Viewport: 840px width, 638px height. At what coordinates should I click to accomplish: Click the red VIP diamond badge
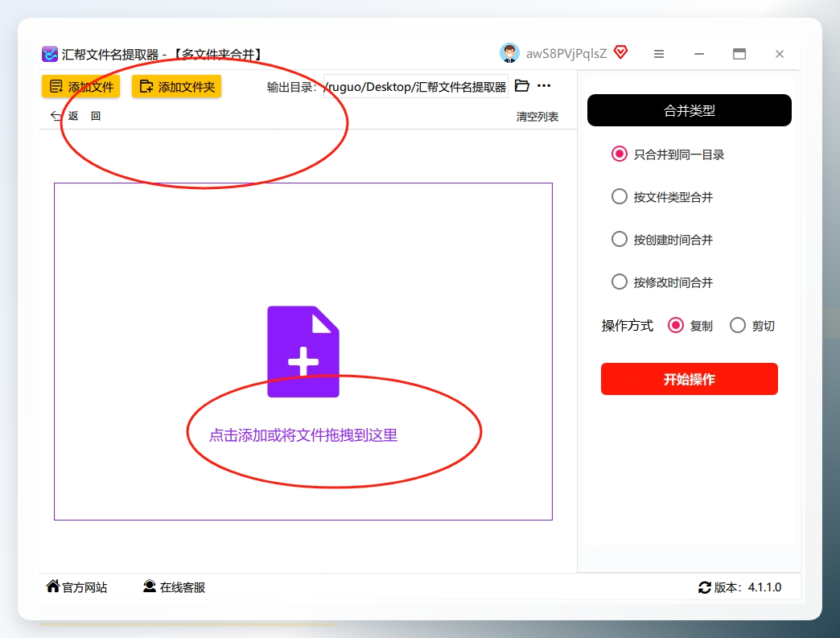pos(621,52)
